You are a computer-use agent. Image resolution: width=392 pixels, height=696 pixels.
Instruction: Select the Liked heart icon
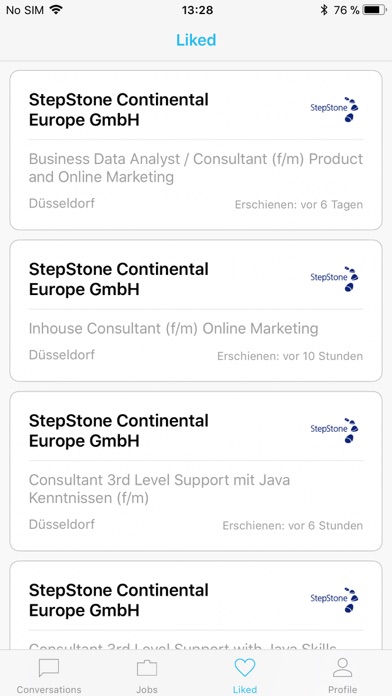coord(245,668)
